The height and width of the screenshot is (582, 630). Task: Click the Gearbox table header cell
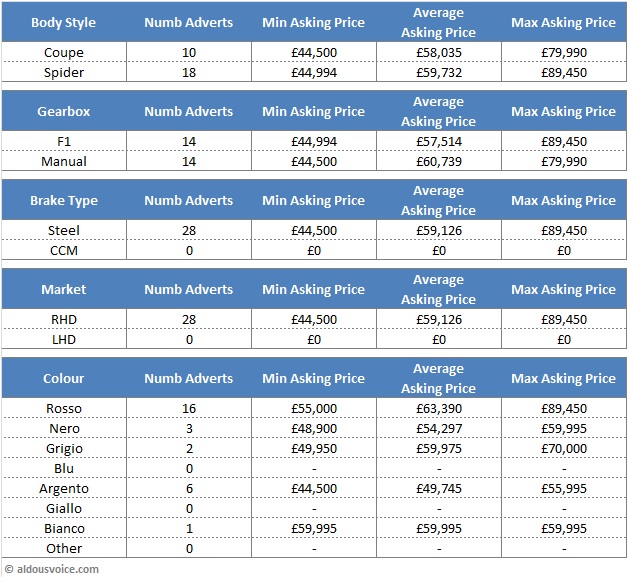(x=64, y=112)
